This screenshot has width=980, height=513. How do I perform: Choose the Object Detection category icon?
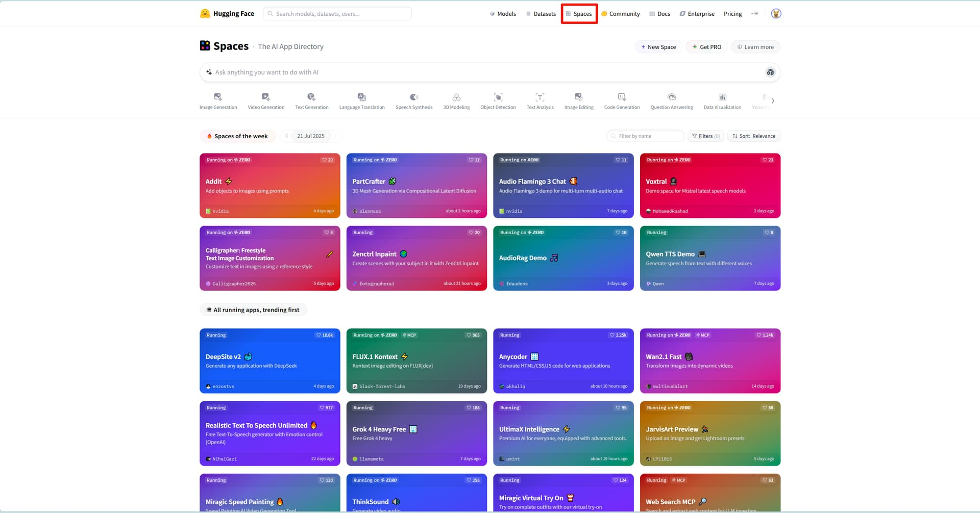point(498,97)
